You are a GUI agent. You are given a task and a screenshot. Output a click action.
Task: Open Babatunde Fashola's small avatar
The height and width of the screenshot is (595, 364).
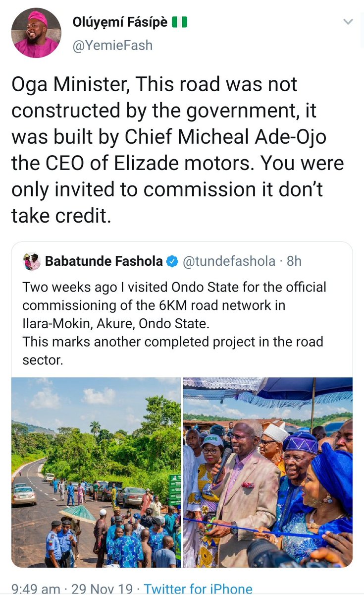[x=32, y=261]
